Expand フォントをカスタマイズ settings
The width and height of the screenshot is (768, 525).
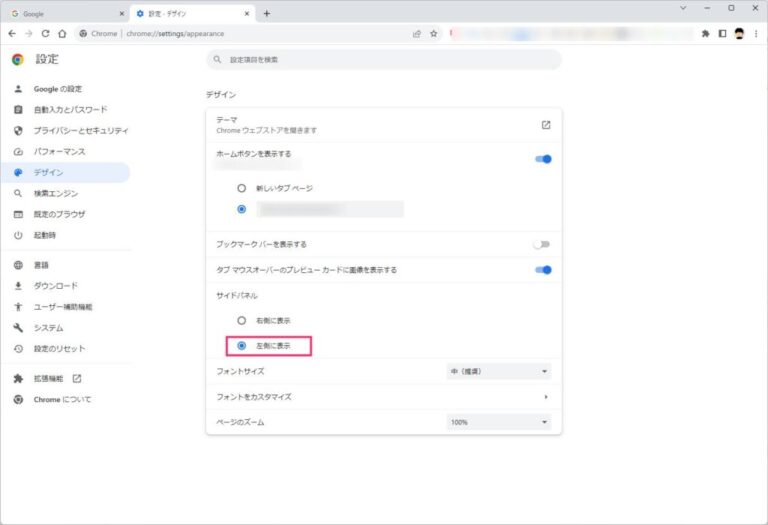[546, 397]
